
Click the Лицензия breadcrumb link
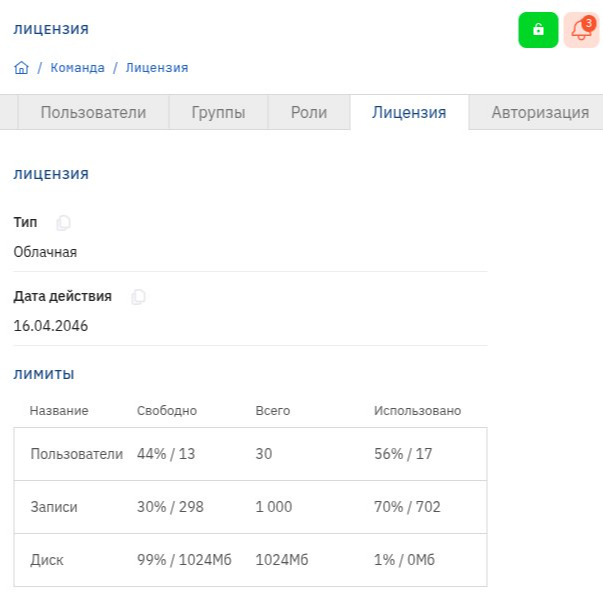click(156, 68)
